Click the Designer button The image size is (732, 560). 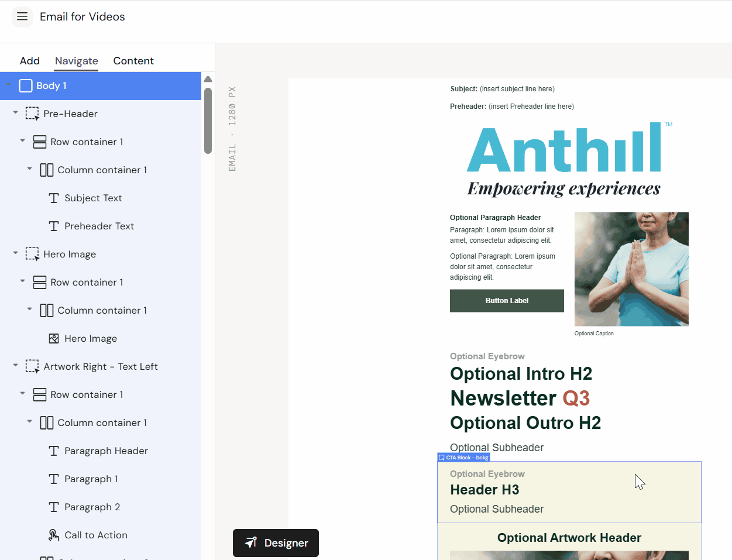click(276, 543)
